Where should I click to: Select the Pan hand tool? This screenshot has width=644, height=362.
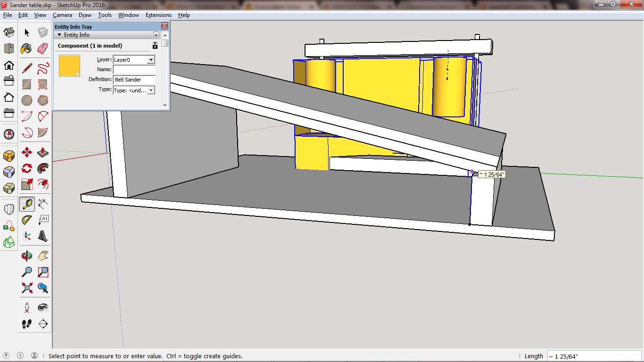pyautogui.click(x=42, y=256)
